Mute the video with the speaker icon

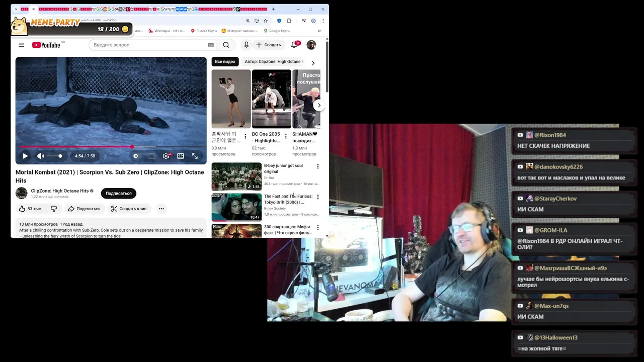tap(41, 156)
